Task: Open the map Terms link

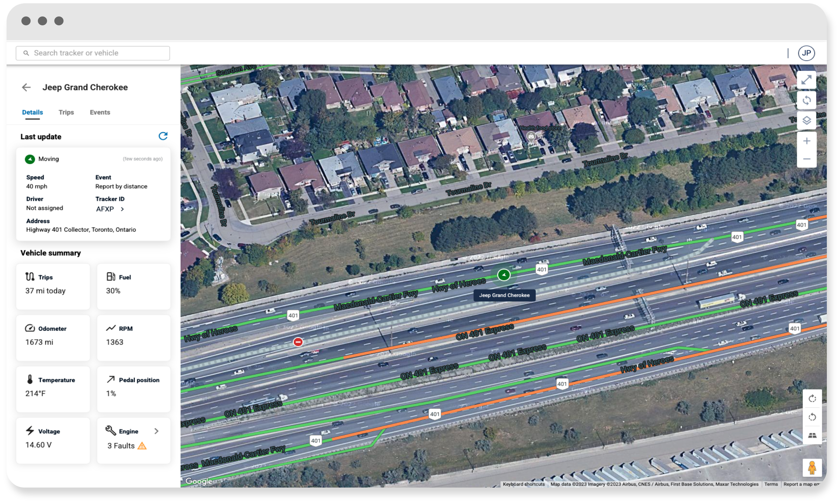Action: (771, 484)
